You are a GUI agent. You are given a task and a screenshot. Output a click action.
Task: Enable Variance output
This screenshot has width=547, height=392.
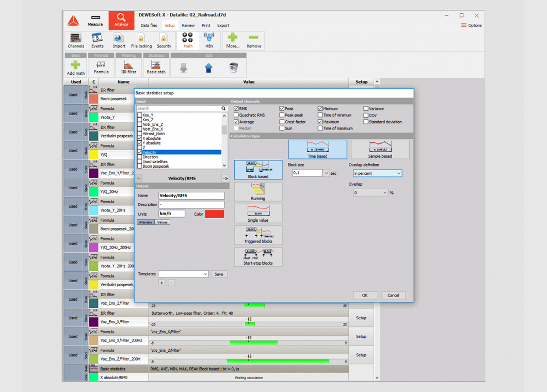click(366, 109)
